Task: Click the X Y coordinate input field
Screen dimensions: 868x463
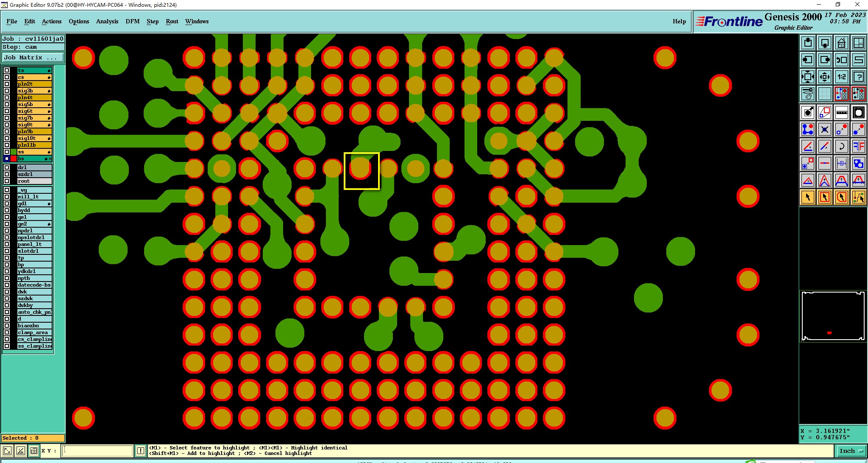Action: click(97, 451)
